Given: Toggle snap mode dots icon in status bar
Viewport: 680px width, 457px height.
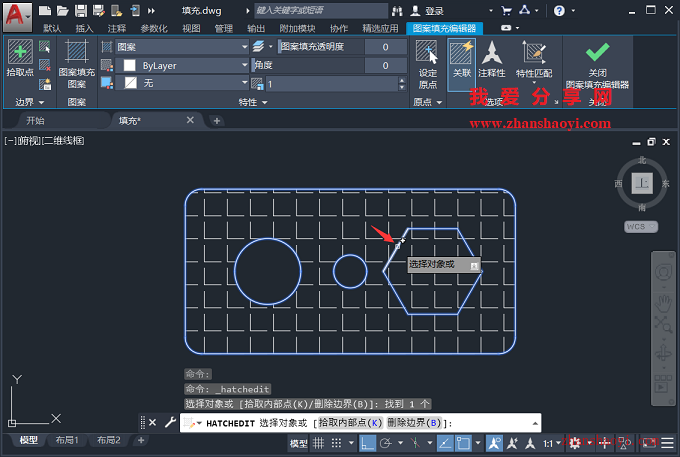Looking at the screenshot, I should [336, 443].
